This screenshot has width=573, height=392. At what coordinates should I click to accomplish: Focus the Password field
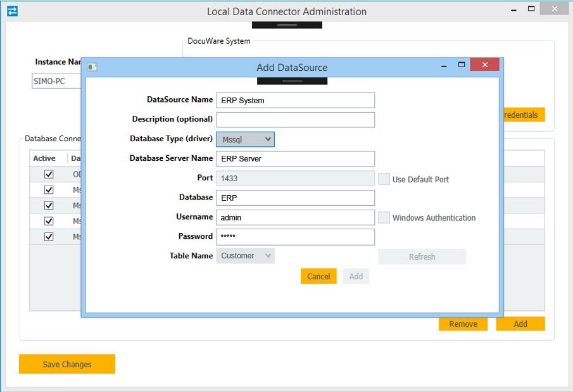(x=295, y=237)
